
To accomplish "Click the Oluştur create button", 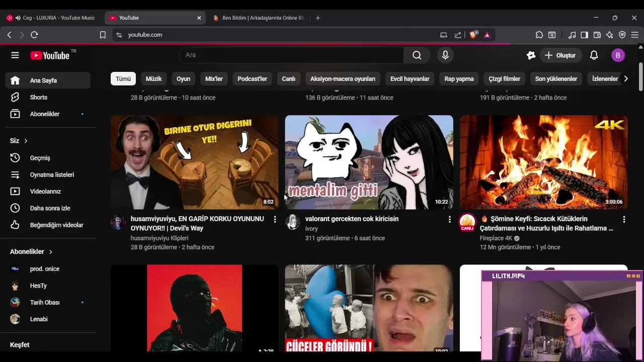I will 560,55.
